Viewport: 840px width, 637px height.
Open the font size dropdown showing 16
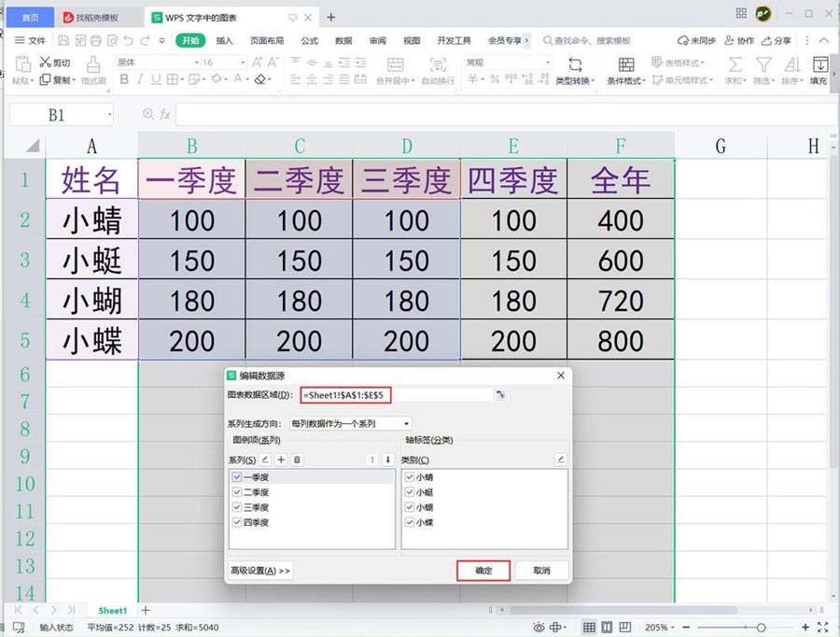pos(243,63)
